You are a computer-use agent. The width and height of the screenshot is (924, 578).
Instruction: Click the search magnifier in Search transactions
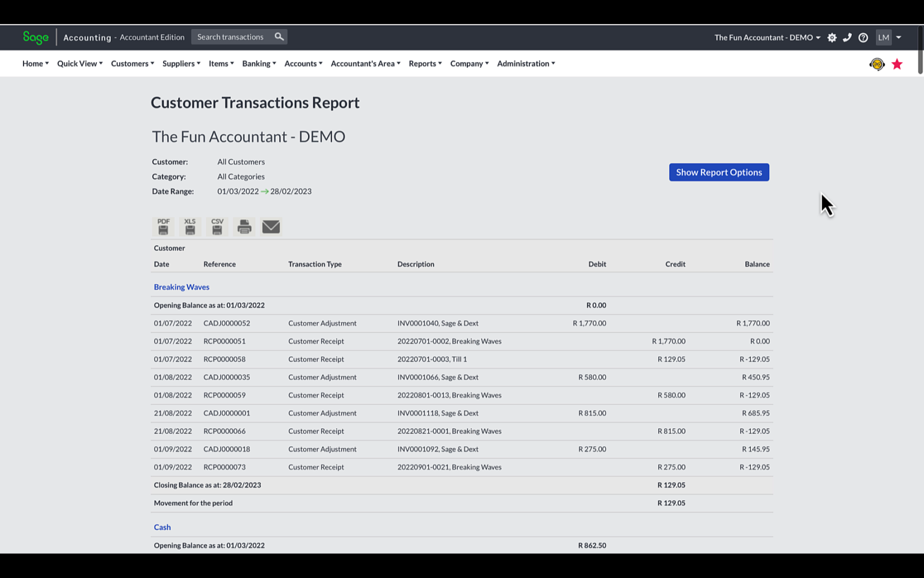pyautogui.click(x=279, y=37)
